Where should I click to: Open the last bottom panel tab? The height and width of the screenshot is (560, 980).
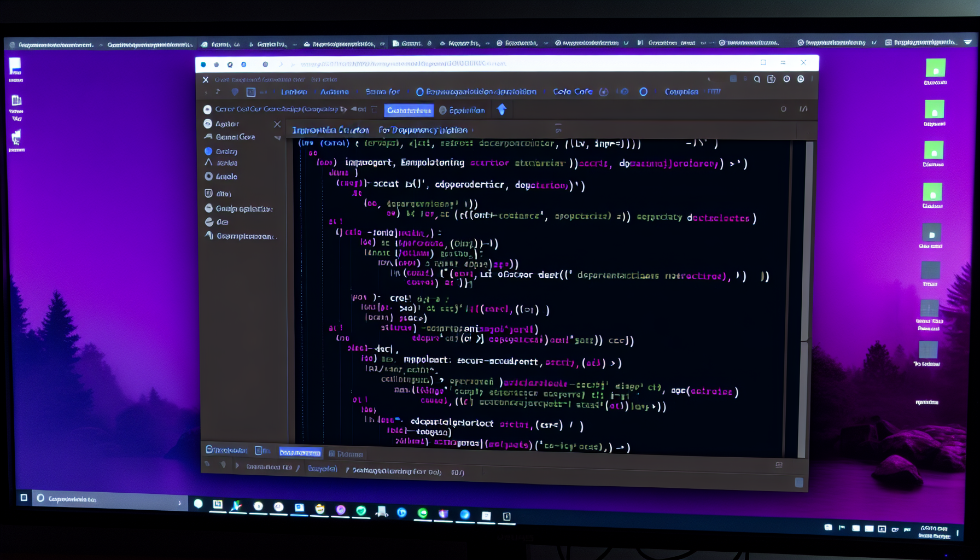pyautogui.click(x=346, y=454)
